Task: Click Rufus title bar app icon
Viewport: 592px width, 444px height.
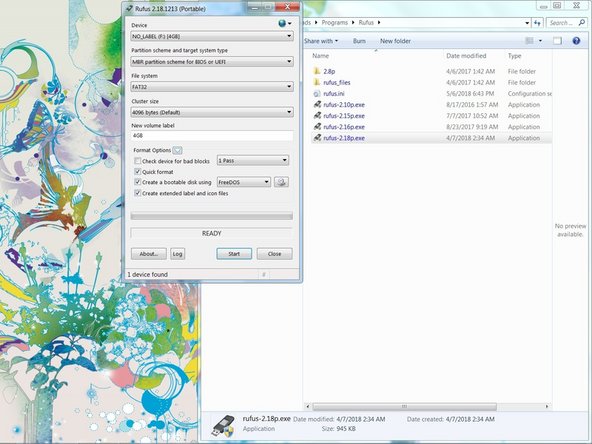Action: [130, 8]
